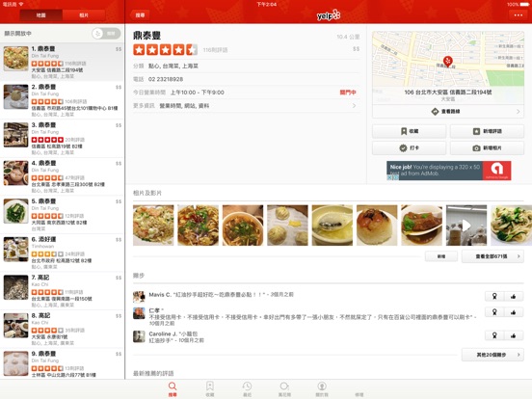Viewport: 532px width, 399px height.
Task: Select result 7. 高記 Kao Chi
Action: point(62,291)
